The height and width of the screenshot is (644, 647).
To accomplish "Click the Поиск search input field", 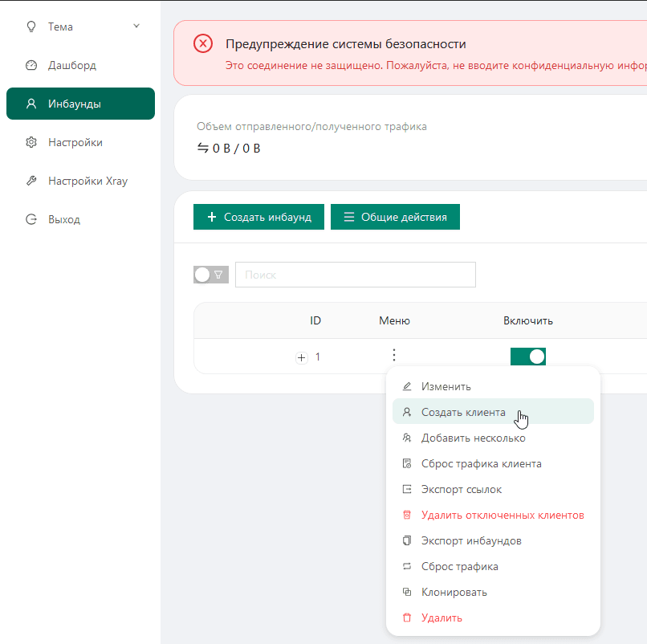I will tap(355, 275).
